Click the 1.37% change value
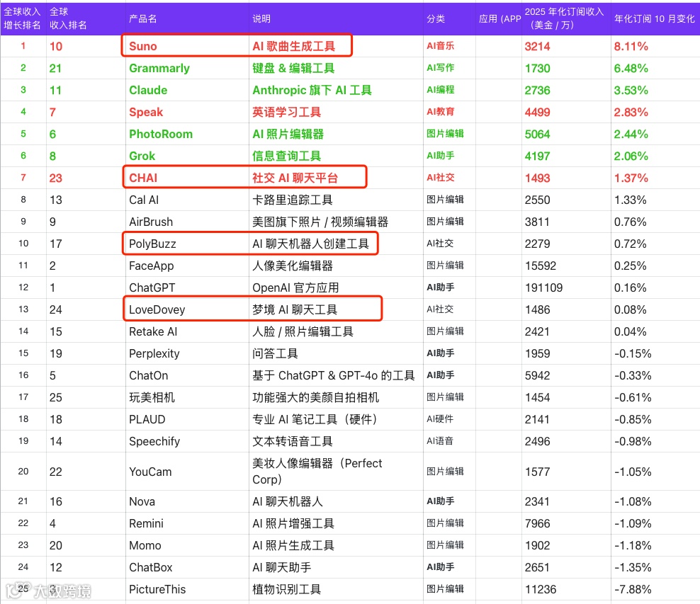This screenshot has height=604, width=700. coord(631,178)
